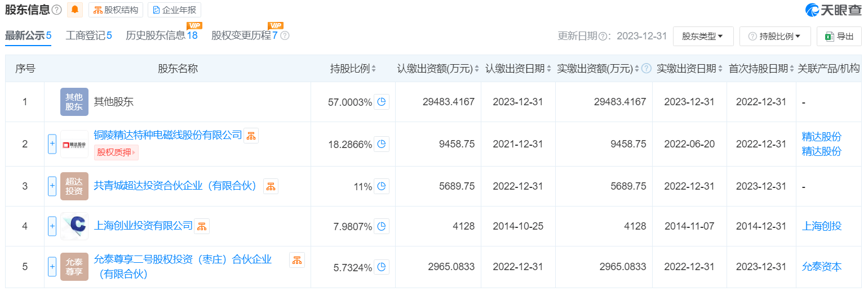Open the 股东类型 dropdown filter
The image size is (868, 296).
click(703, 36)
